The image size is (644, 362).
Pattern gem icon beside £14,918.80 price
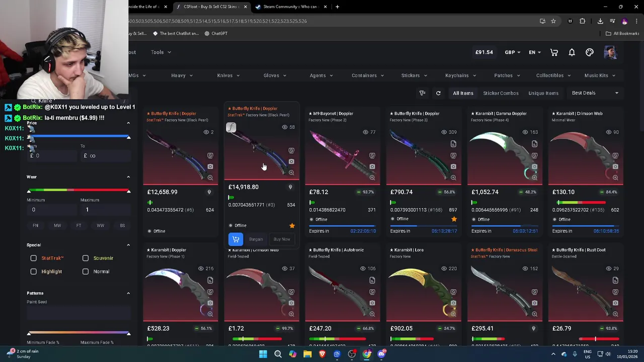coord(290,187)
